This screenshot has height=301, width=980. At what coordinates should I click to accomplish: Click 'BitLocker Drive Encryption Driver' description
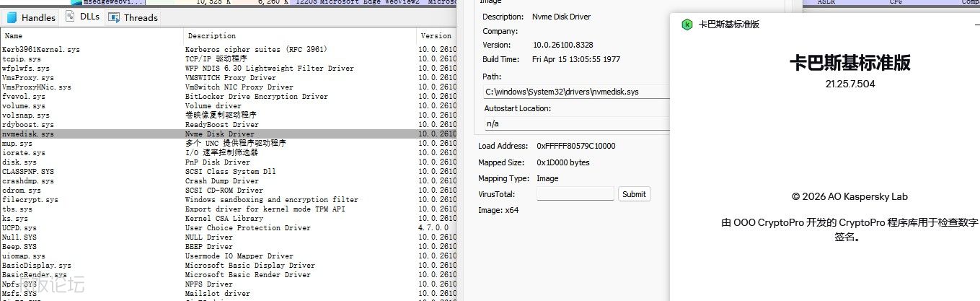[x=256, y=96]
